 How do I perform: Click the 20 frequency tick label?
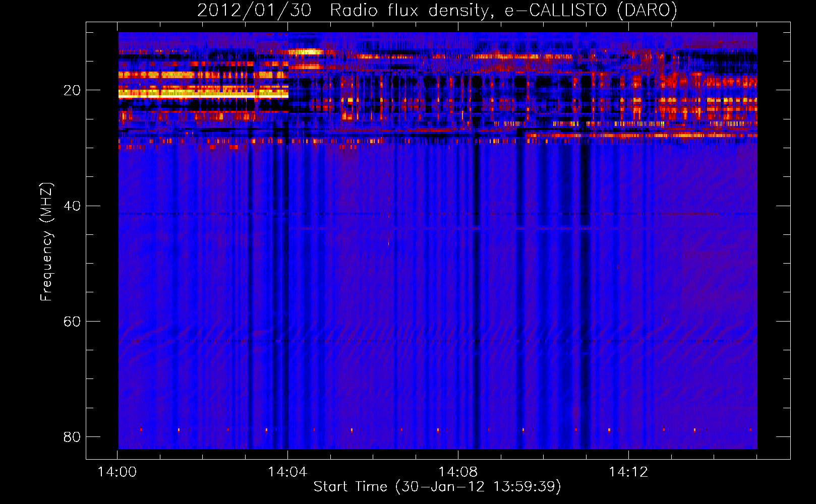click(x=72, y=90)
